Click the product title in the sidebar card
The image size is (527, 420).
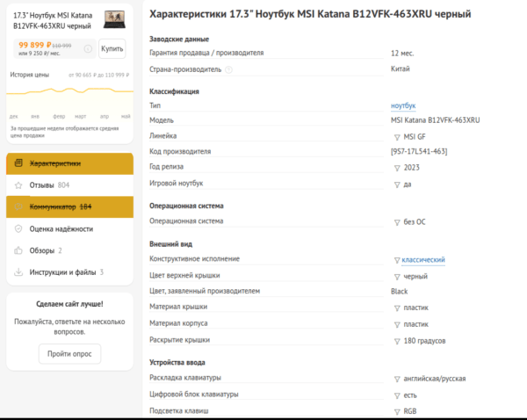(x=53, y=20)
